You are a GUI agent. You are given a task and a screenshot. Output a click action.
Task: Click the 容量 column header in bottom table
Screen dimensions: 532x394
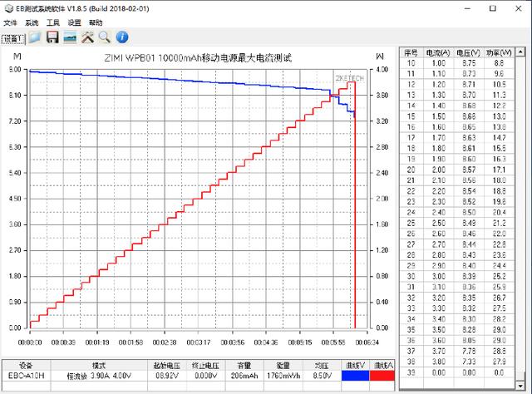click(x=244, y=365)
